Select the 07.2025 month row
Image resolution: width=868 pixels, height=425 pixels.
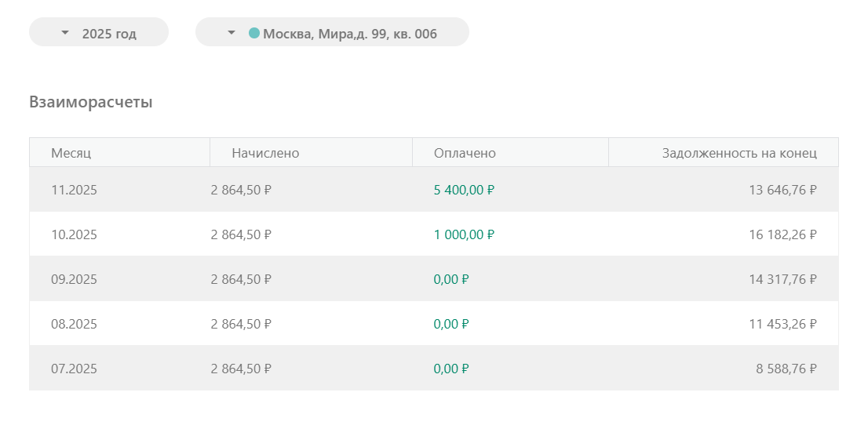pos(75,369)
